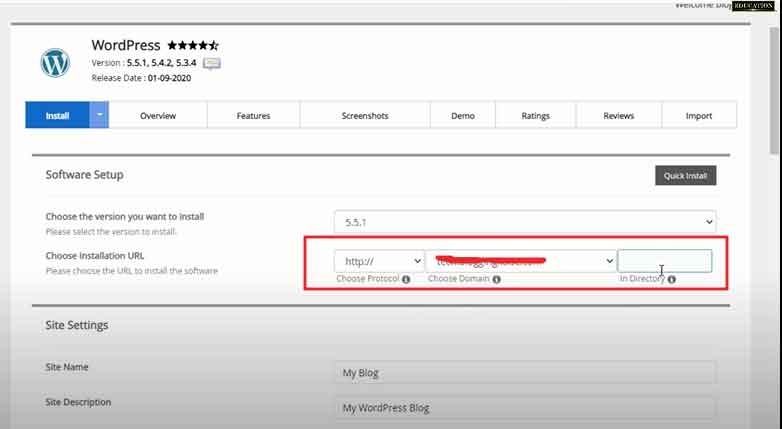Select the Demo tab
Screen dimensions: 782x429
coord(462,116)
